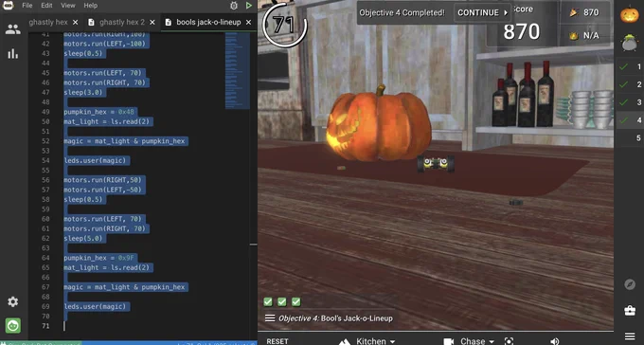The image size is (644, 345).
Task: Click code line 64 pumpkin_hex = 0x9F
Action: (x=100, y=258)
